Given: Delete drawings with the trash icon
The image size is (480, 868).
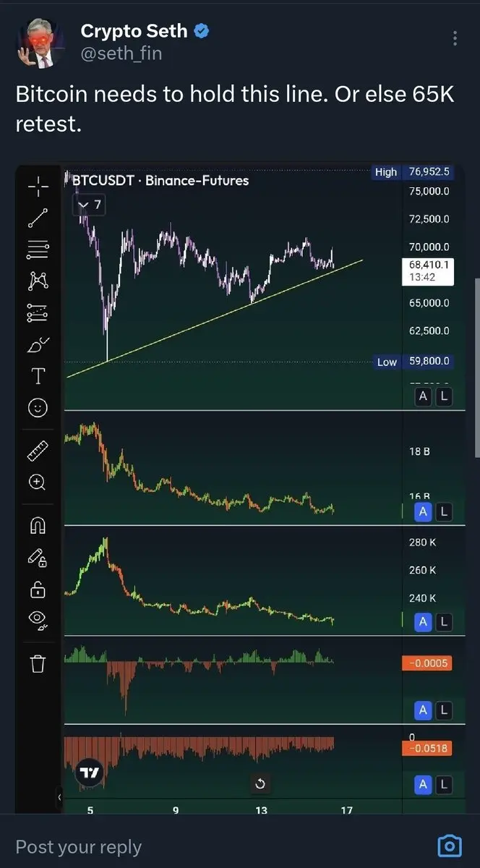Looking at the screenshot, I should point(38,663).
